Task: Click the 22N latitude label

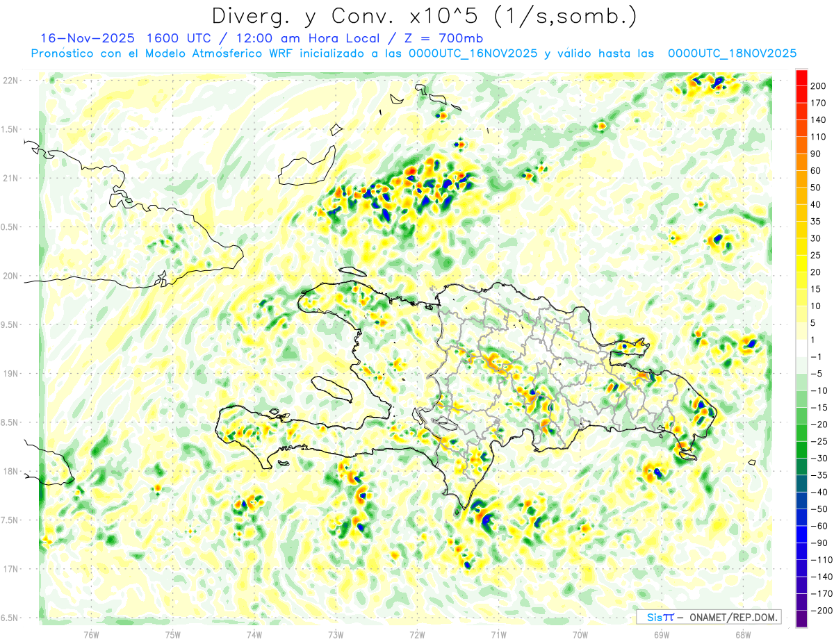Action: pos(10,81)
